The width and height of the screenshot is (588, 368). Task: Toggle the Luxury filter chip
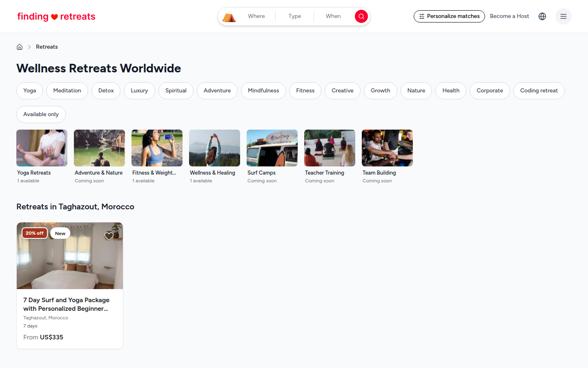tap(139, 91)
